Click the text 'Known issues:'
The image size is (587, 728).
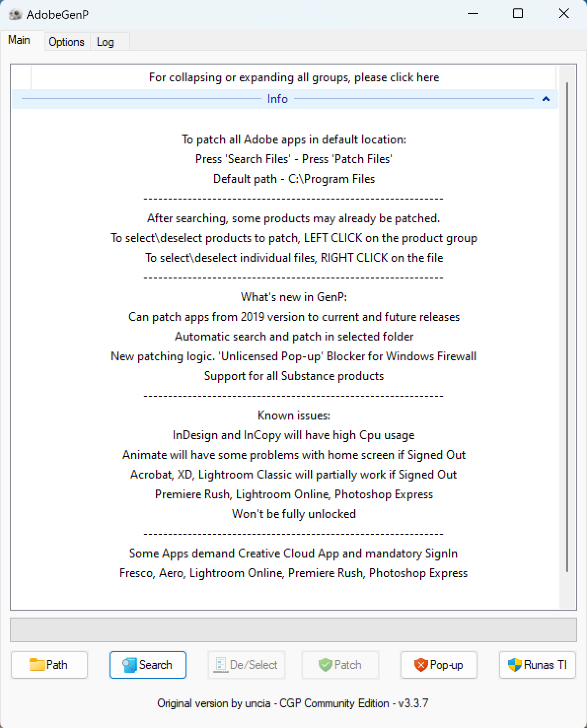294,416
